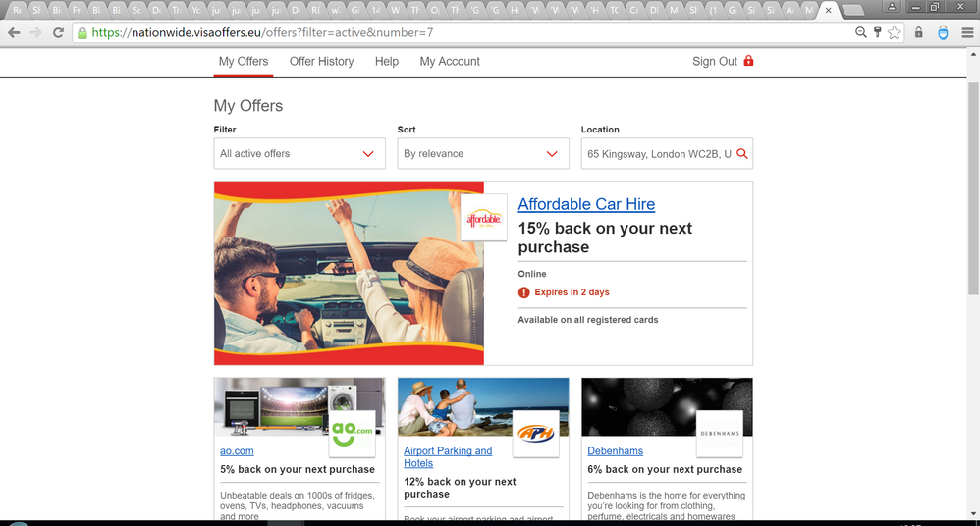Click the browser address bar URL
The image size is (980, 526).
[262, 33]
